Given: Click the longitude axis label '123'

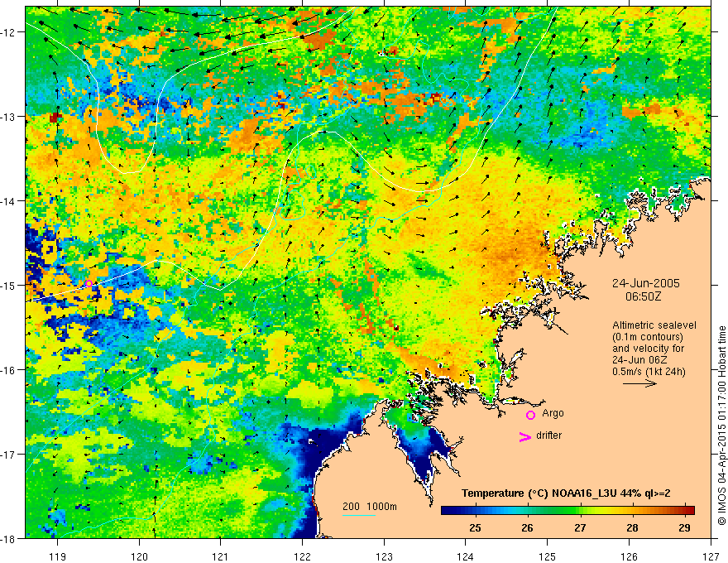Looking at the screenshot, I should click(x=384, y=556).
